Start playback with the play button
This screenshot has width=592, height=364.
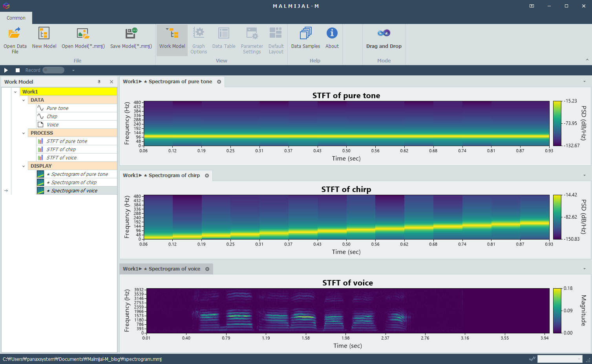coord(6,70)
